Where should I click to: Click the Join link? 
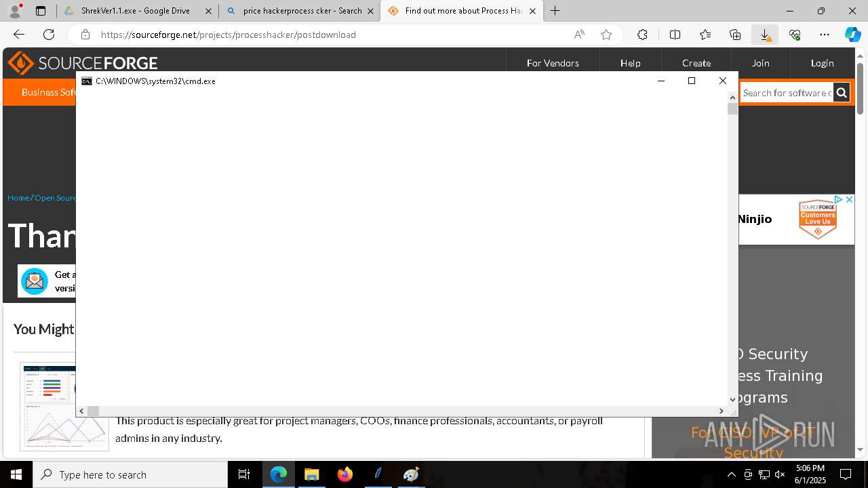tap(760, 63)
